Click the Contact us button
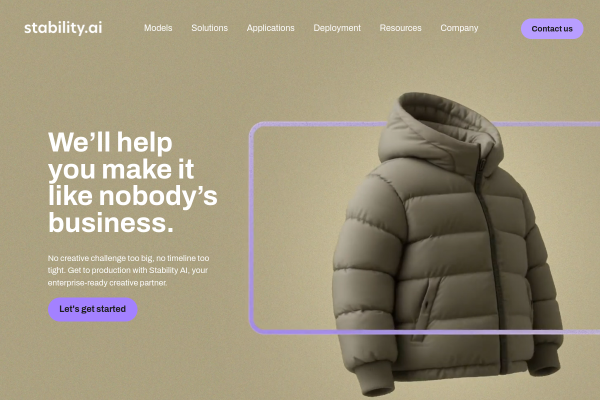This screenshot has height=400, width=600. [x=552, y=29]
